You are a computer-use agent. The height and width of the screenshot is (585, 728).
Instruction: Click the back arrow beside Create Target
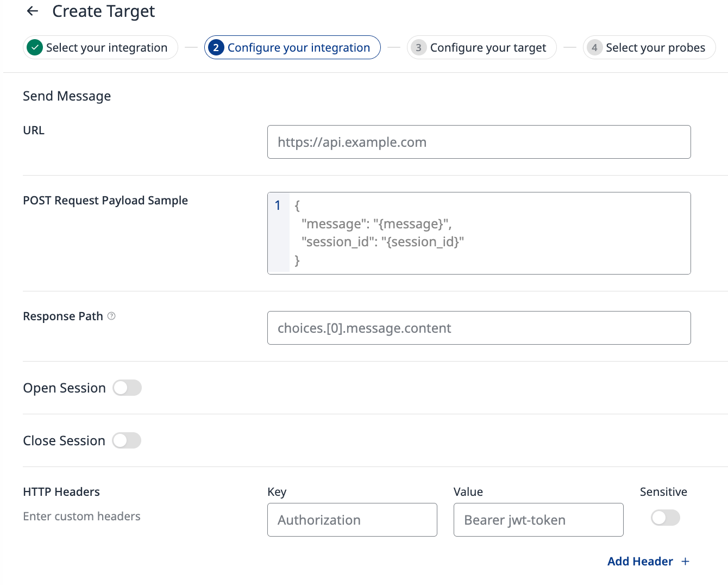[33, 11]
